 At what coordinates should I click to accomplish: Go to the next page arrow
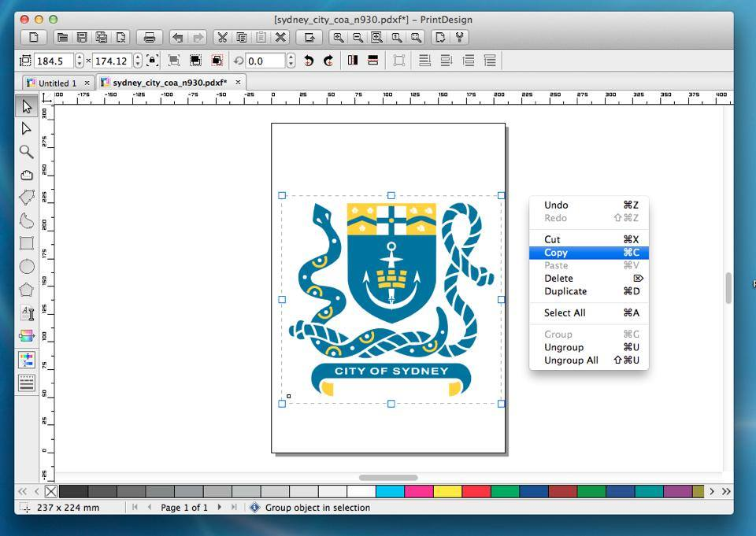tap(220, 507)
